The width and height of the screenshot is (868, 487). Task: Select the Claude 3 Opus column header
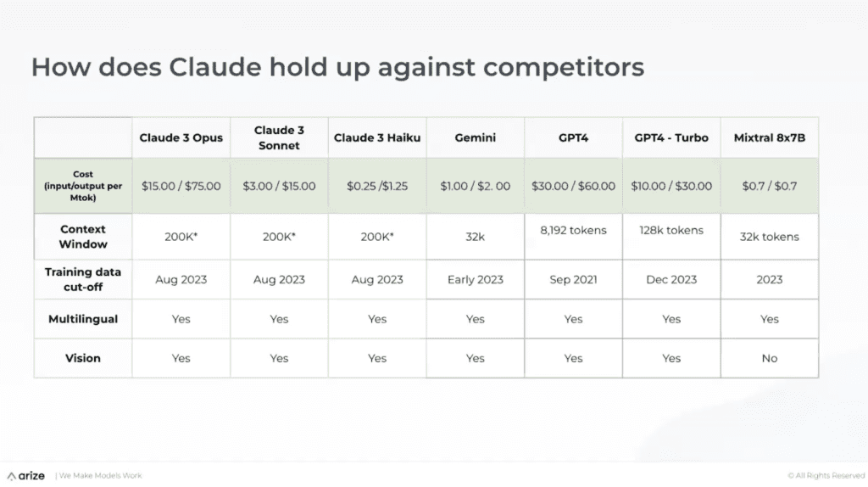[181, 137]
